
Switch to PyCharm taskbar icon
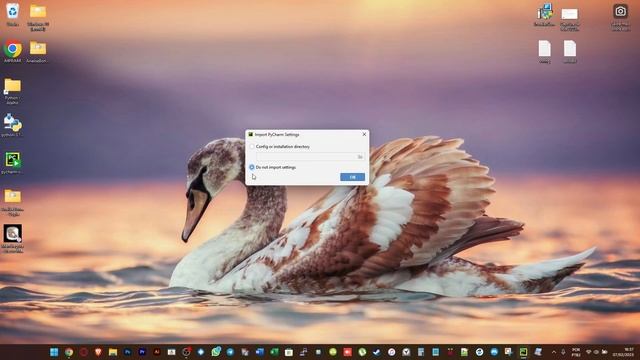tap(523, 352)
